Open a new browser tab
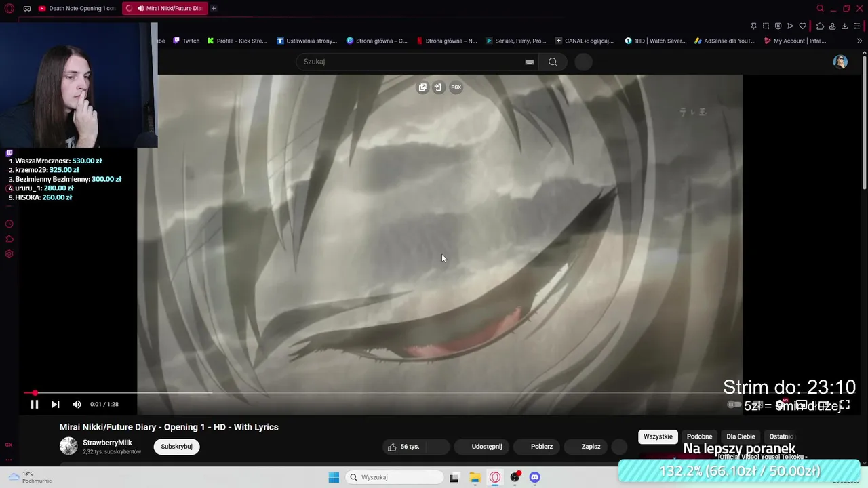 coord(214,8)
